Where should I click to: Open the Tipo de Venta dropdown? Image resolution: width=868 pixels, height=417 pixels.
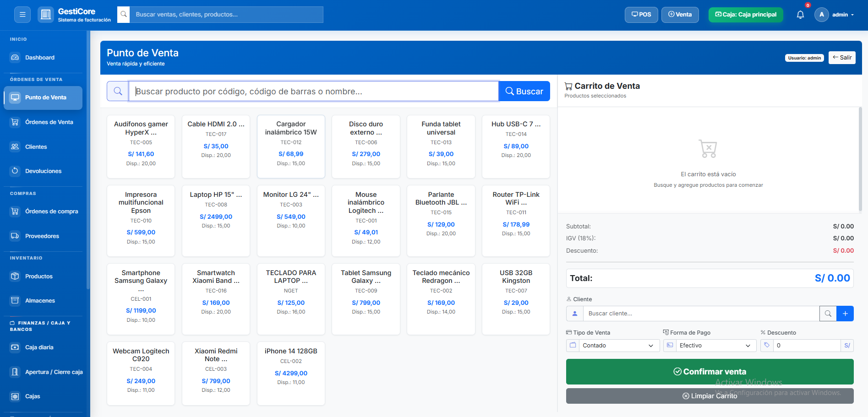click(x=619, y=346)
